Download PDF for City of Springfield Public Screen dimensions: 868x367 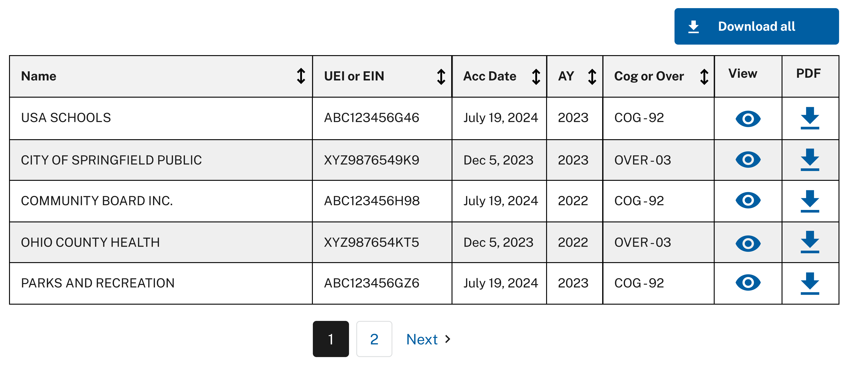point(810,159)
